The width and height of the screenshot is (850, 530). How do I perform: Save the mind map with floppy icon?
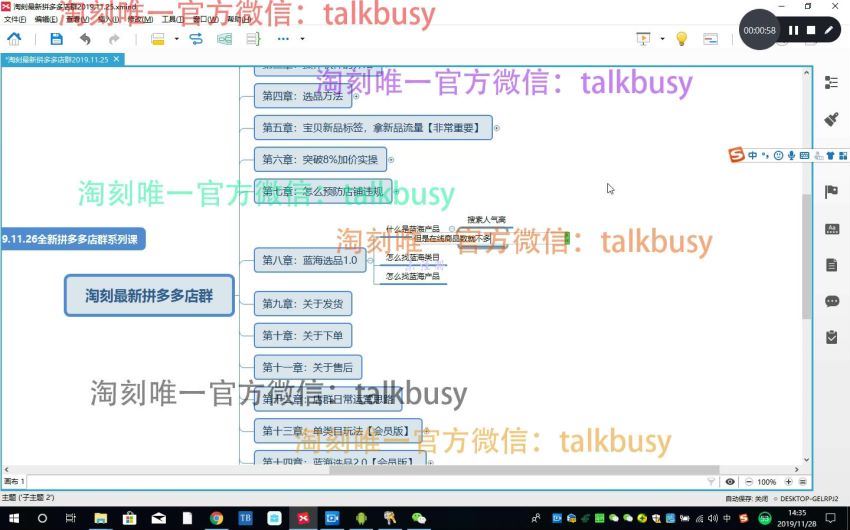(56, 39)
